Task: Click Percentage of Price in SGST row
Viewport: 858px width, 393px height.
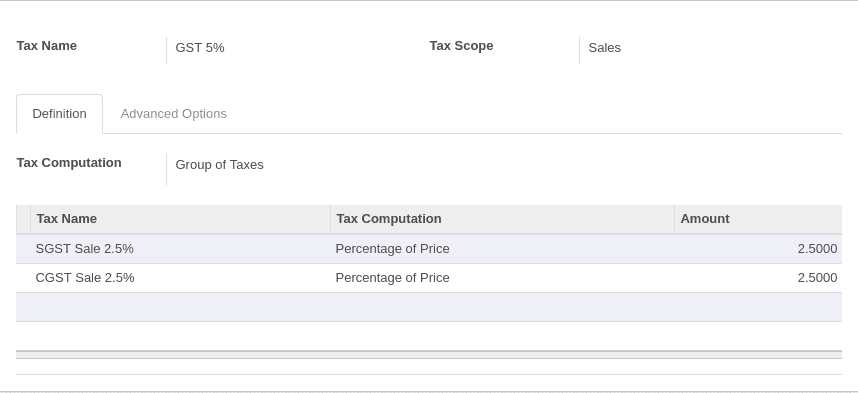Action: click(392, 249)
